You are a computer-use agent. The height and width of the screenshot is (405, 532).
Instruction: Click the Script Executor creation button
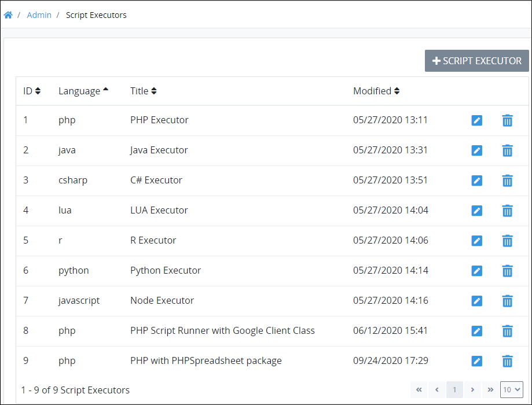[x=476, y=61]
